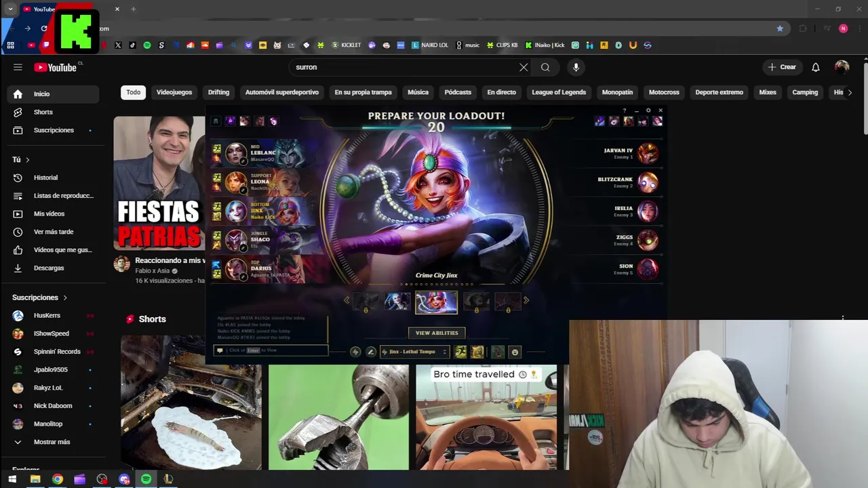The image size is (868, 488).
Task: Show next skins arrow in League
Action: [x=526, y=300]
